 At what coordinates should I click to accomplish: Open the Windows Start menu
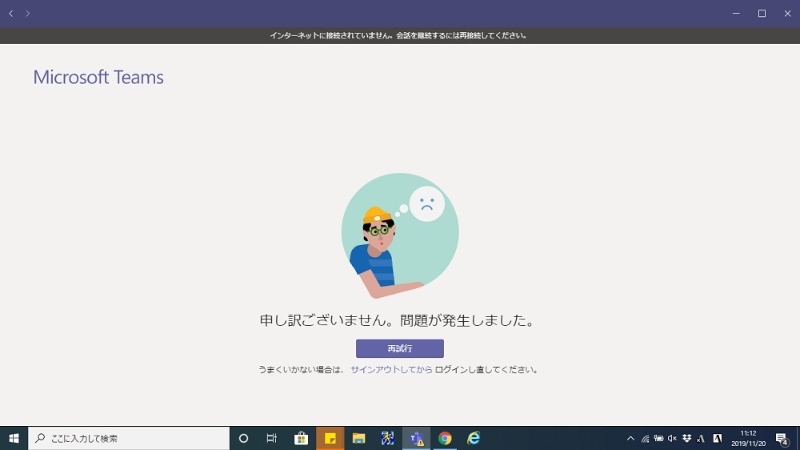click(14, 438)
